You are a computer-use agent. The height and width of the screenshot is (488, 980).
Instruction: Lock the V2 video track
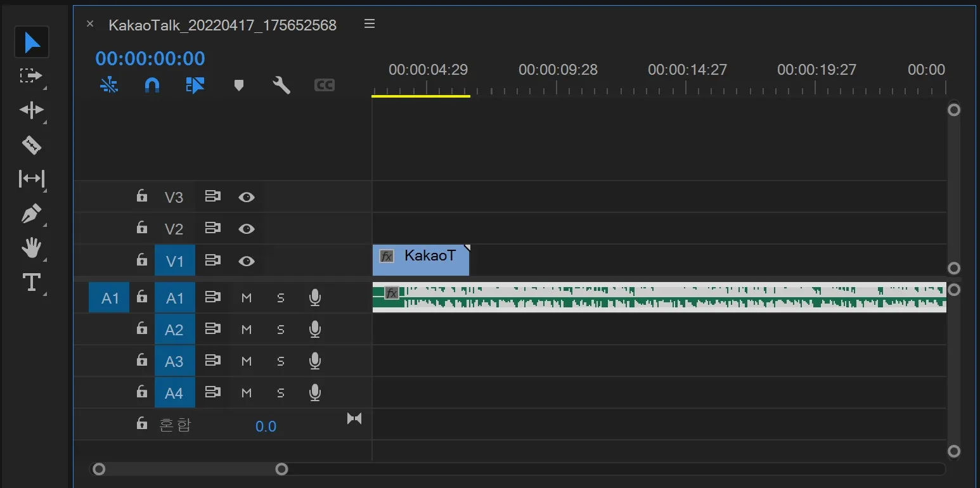[142, 228]
